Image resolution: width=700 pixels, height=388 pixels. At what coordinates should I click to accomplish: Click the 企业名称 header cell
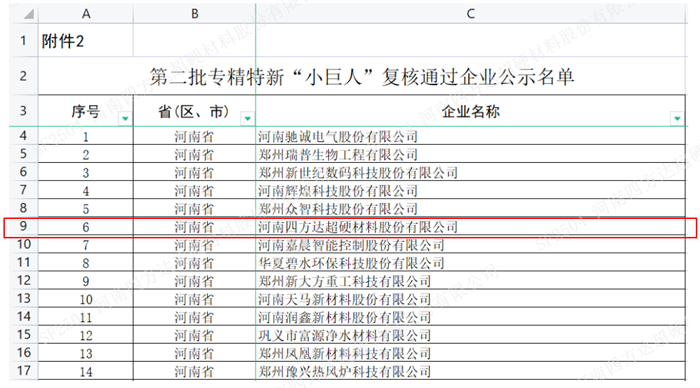tap(471, 111)
